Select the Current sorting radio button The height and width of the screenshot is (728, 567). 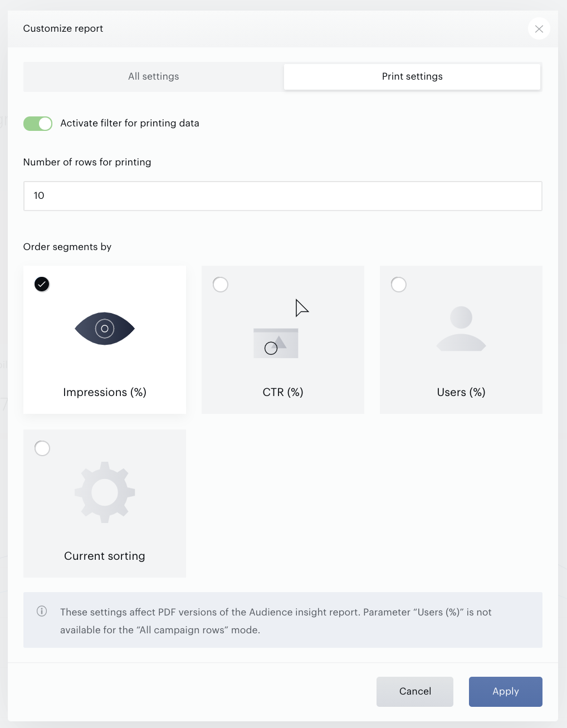(42, 448)
